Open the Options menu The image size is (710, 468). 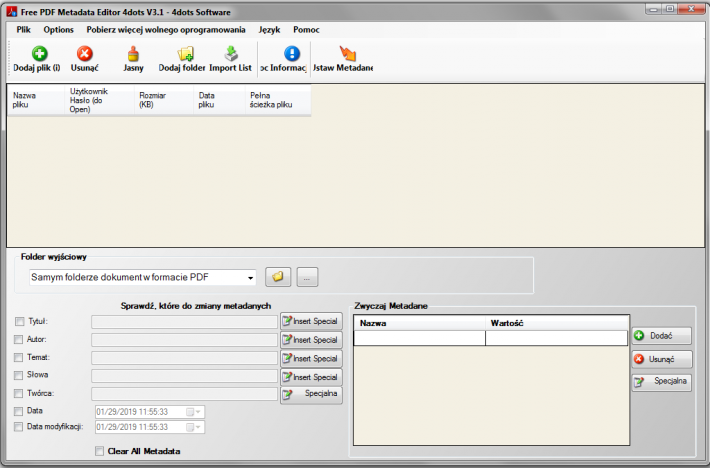pos(58,30)
